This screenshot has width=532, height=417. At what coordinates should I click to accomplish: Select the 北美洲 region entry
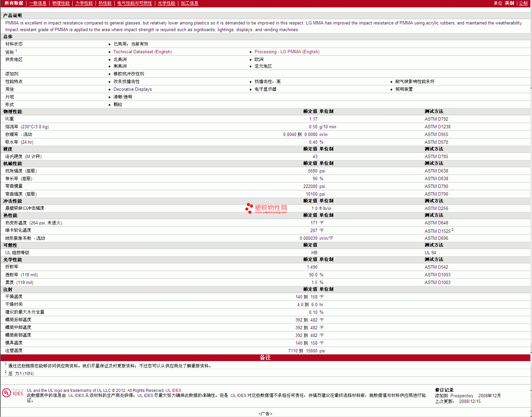click(x=120, y=60)
